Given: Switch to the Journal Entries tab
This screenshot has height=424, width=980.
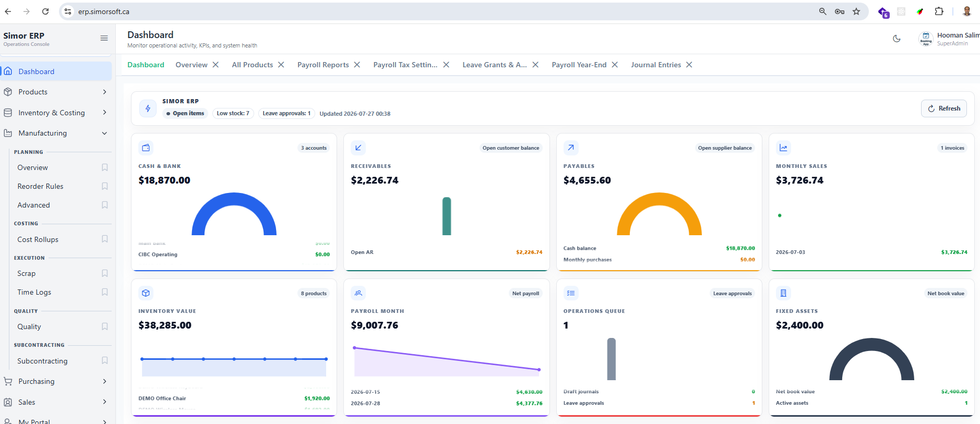Looking at the screenshot, I should 656,65.
